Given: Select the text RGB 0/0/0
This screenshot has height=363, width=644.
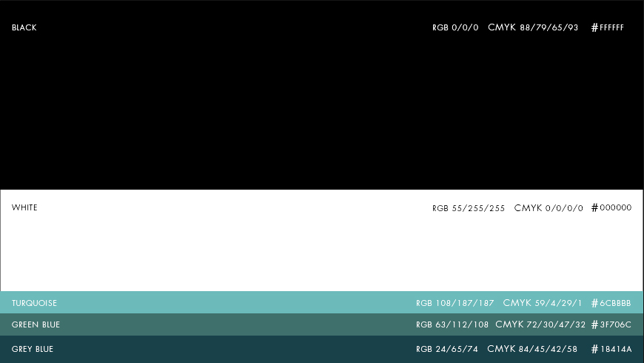Looking at the screenshot, I should click(x=455, y=27).
